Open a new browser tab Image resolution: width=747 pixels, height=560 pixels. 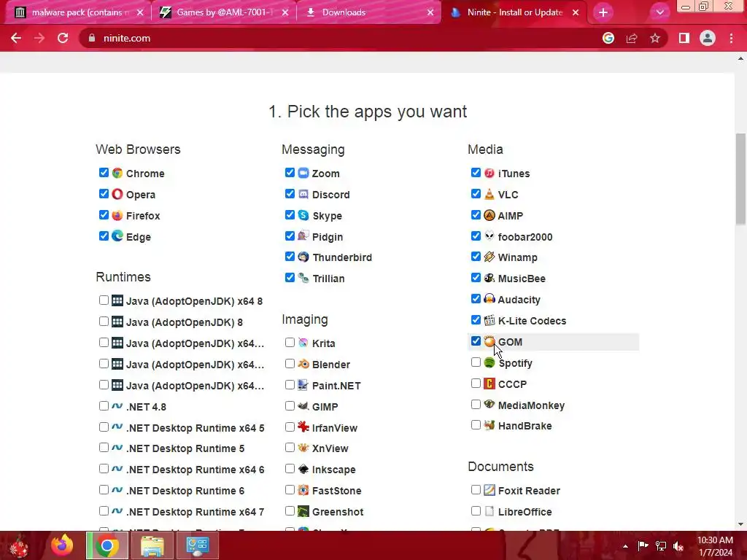pos(603,12)
